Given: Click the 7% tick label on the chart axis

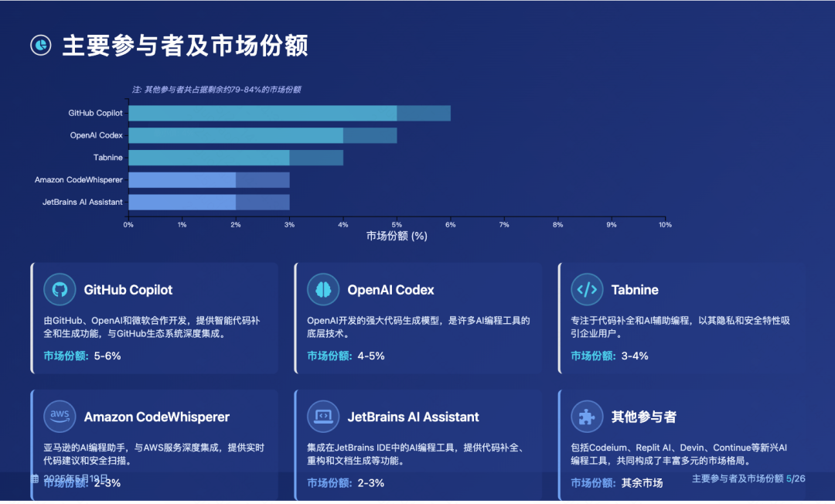Looking at the screenshot, I should (x=504, y=225).
